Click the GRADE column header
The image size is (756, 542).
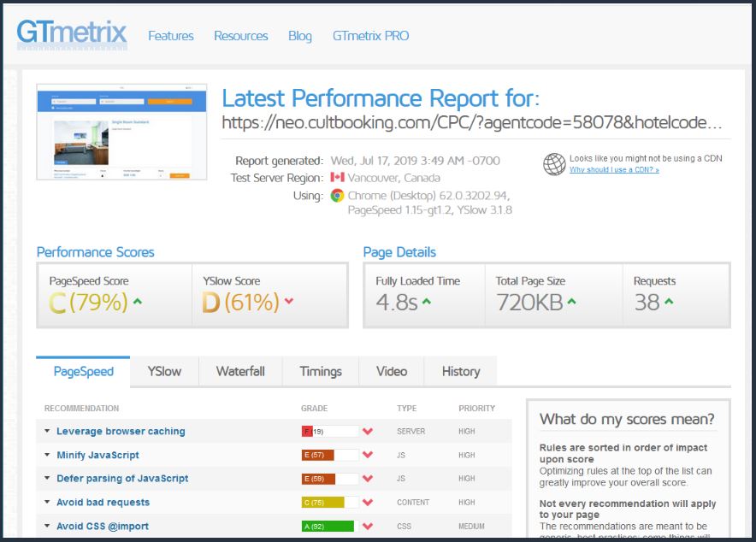[315, 409]
